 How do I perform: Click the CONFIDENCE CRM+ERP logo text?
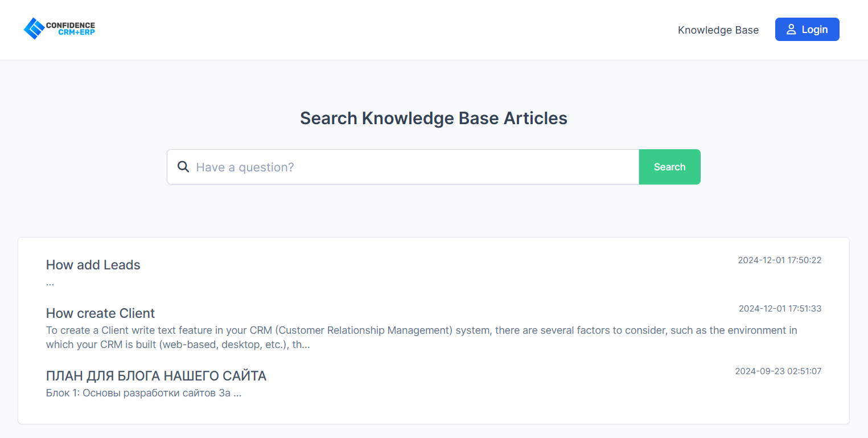point(77,29)
